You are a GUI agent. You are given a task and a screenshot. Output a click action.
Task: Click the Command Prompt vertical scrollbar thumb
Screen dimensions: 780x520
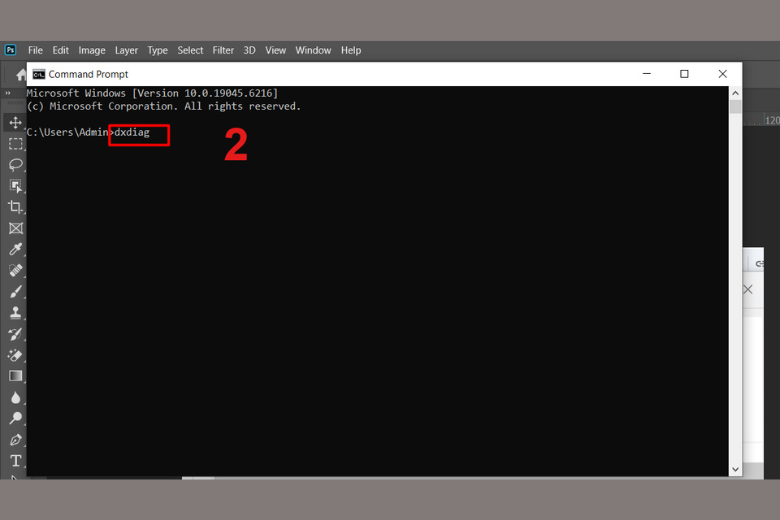pos(735,106)
